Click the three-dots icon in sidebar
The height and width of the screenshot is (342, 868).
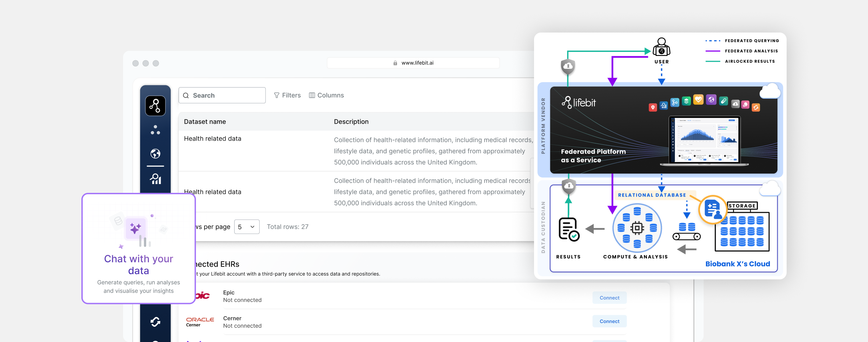[x=155, y=130]
